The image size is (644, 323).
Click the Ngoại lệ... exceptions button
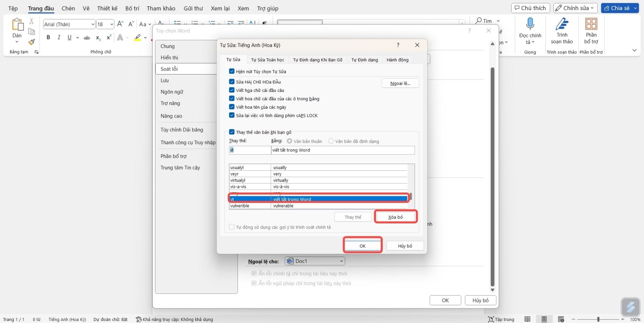click(x=400, y=83)
